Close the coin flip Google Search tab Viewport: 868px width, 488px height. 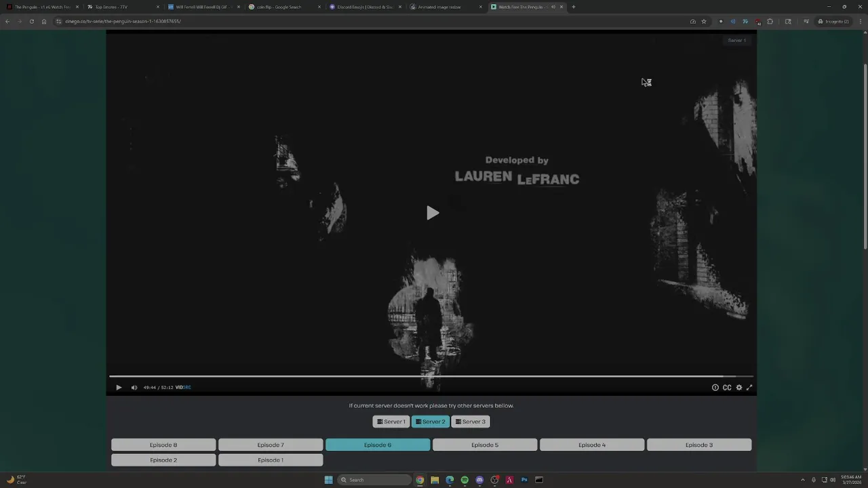pos(319,7)
